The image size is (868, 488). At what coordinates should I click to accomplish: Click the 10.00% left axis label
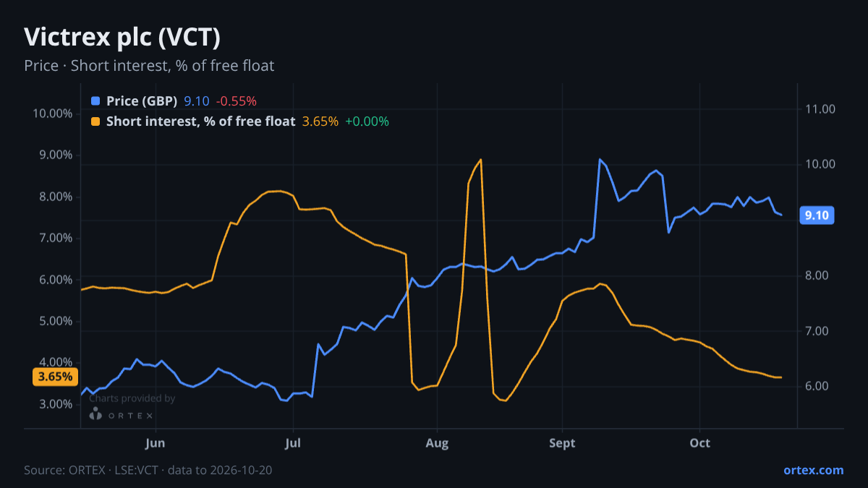click(53, 114)
